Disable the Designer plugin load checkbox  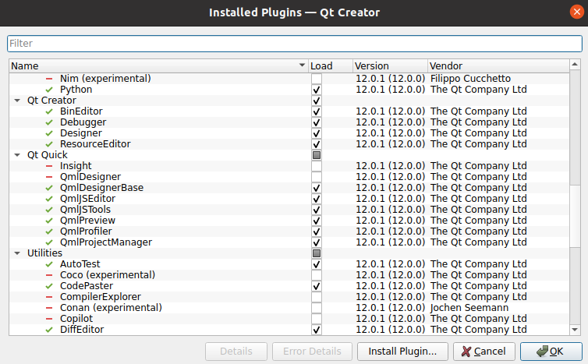(317, 133)
